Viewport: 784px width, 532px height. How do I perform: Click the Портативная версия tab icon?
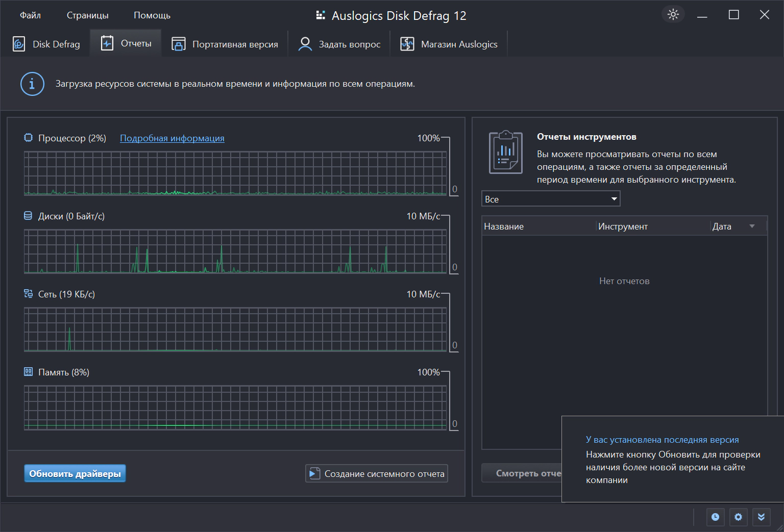point(179,44)
